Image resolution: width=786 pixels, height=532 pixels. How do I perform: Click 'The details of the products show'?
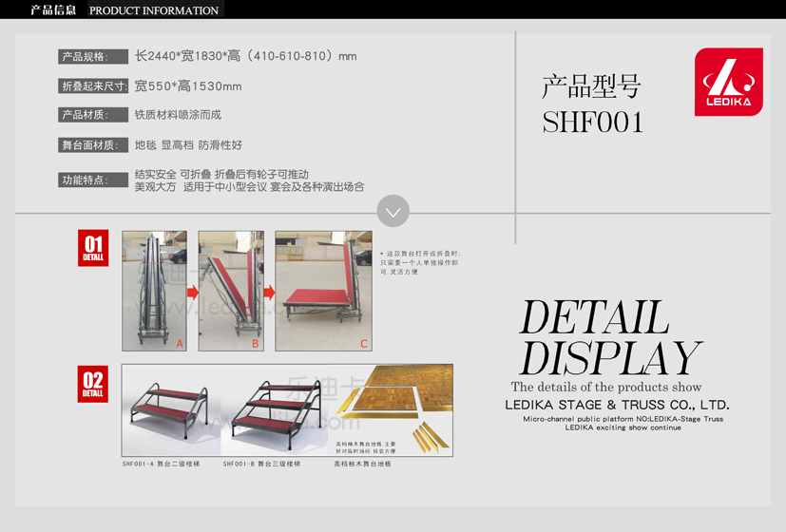click(606, 387)
